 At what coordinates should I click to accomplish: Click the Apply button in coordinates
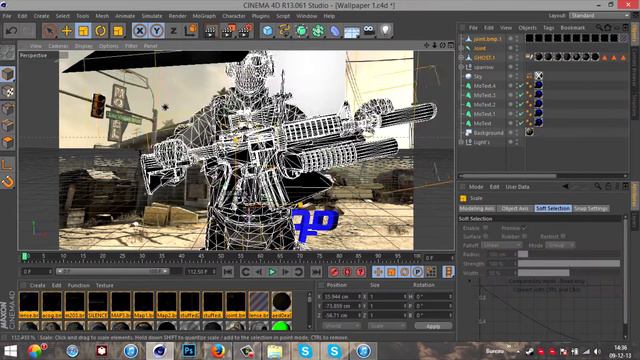click(433, 326)
